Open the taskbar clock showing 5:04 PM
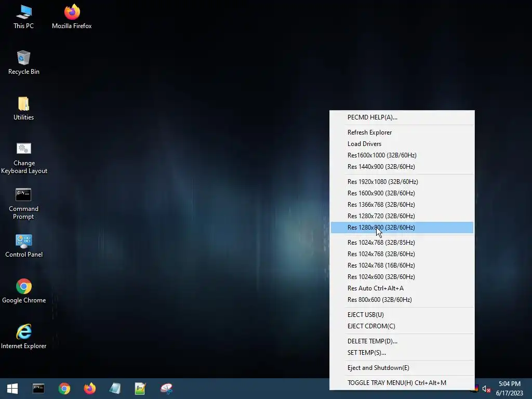 [510, 389]
